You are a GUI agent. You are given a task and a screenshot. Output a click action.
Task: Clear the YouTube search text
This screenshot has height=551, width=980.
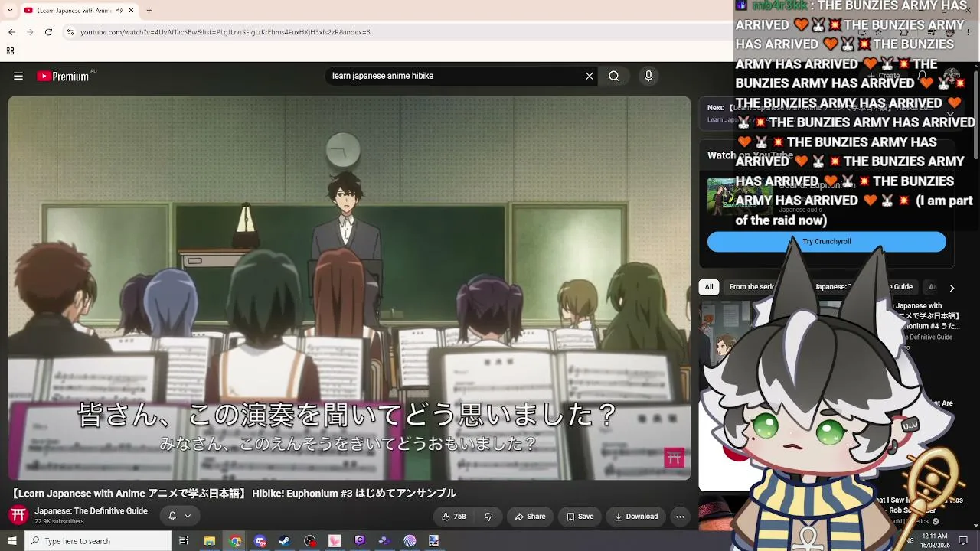[590, 76]
